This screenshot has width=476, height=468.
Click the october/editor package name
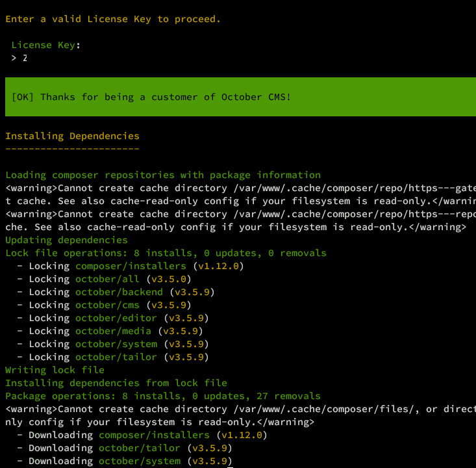(x=116, y=318)
